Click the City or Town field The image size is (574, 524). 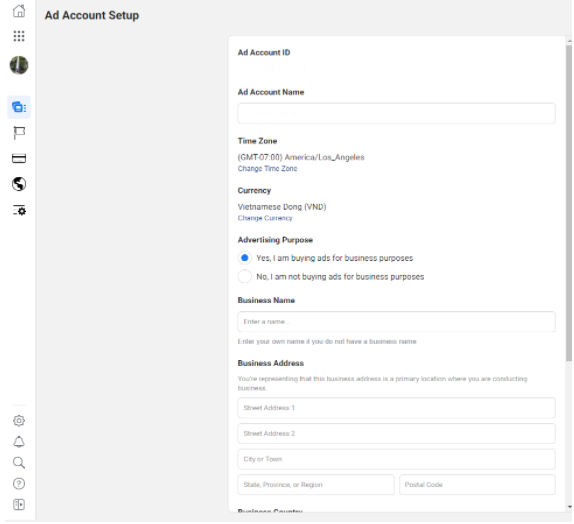396,459
